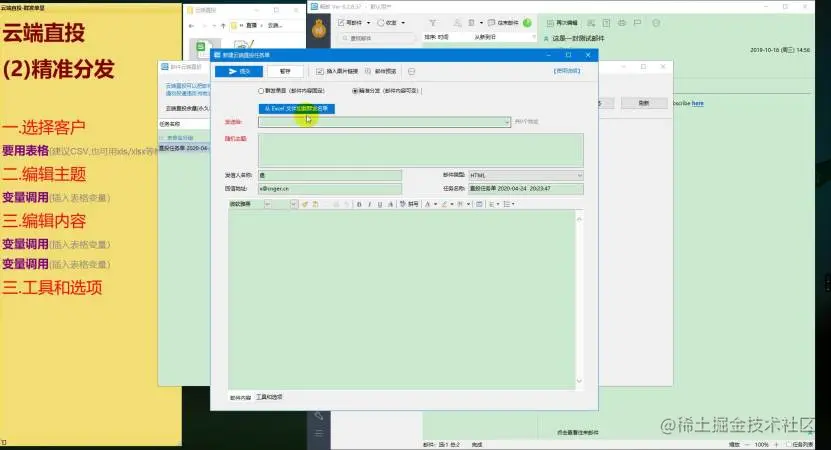Click inside the email body editing area
Screen dimensions: 831x450
[x=402, y=299]
